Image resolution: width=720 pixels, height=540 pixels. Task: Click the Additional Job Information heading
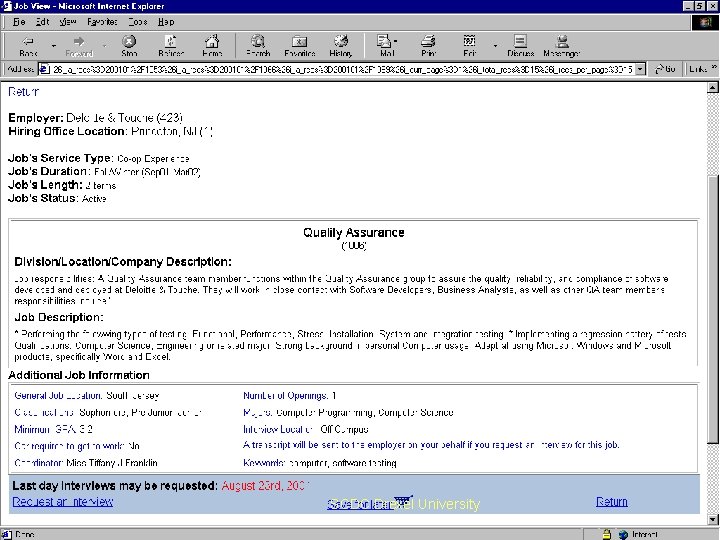79,375
